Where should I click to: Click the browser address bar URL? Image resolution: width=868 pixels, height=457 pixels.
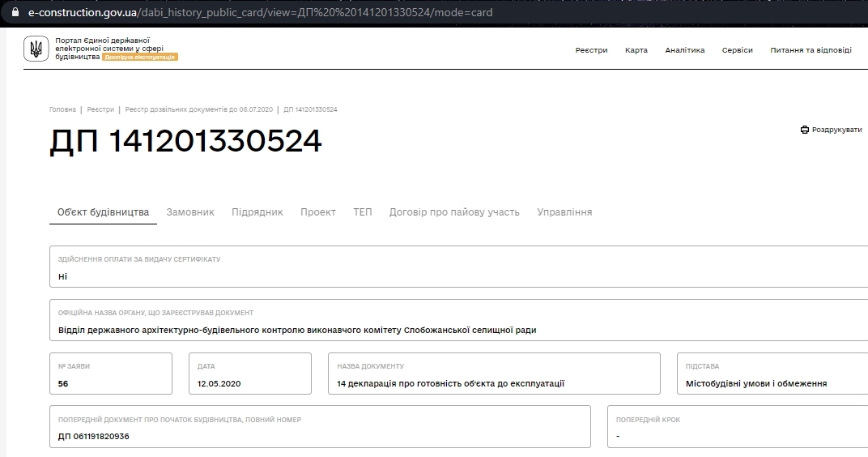260,12
